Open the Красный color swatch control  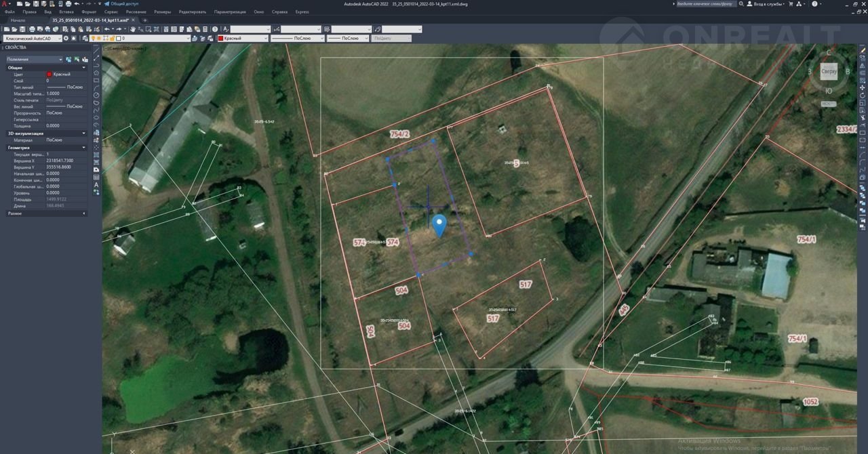pos(242,39)
